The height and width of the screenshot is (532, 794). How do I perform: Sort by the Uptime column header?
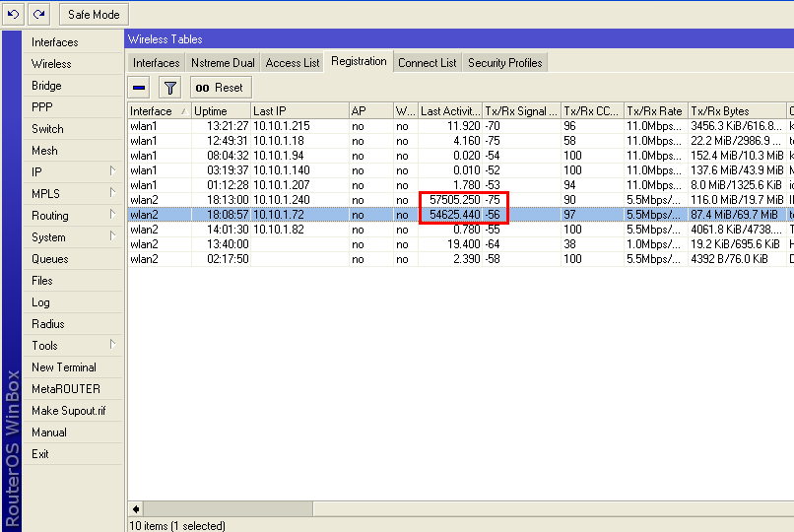(x=219, y=111)
